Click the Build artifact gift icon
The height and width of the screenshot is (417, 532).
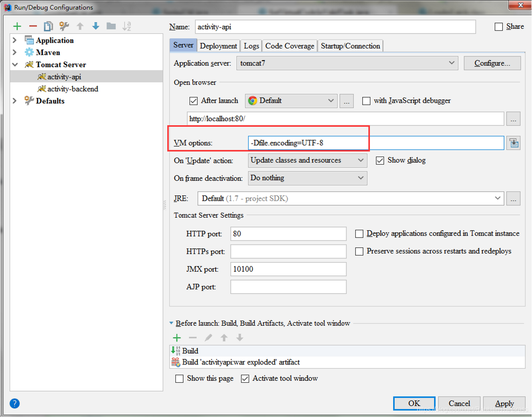(x=176, y=362)
